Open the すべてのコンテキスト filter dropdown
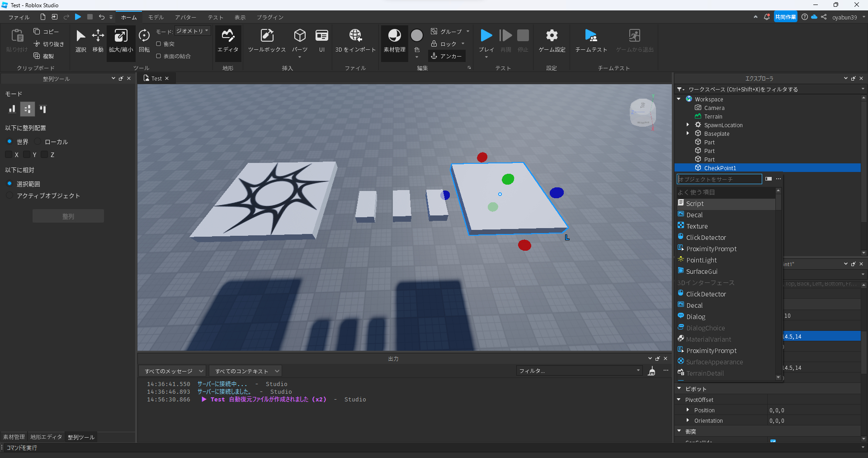Screen dimensions: 868x458 (x=246, y=371)
